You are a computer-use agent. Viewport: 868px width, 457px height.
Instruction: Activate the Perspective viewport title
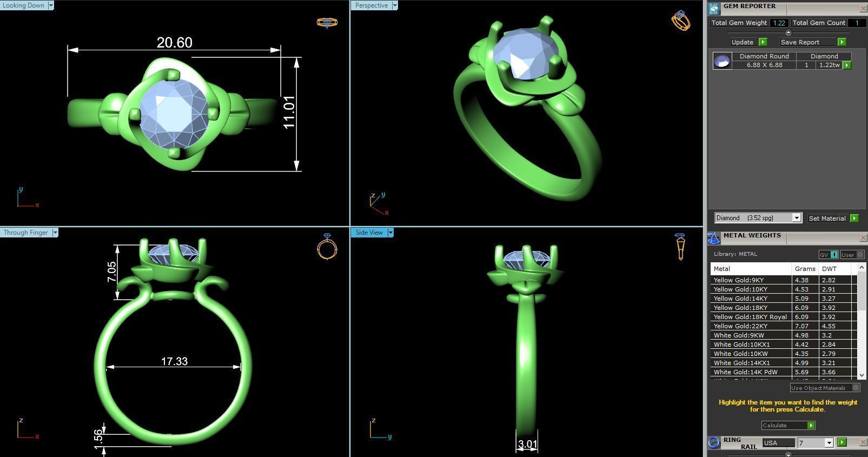click(x=371, y=5)
